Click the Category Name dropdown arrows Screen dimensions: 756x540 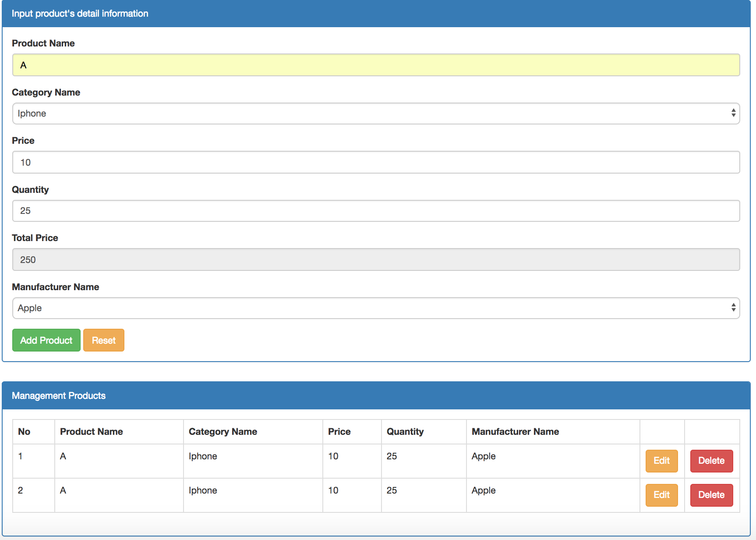733,113
